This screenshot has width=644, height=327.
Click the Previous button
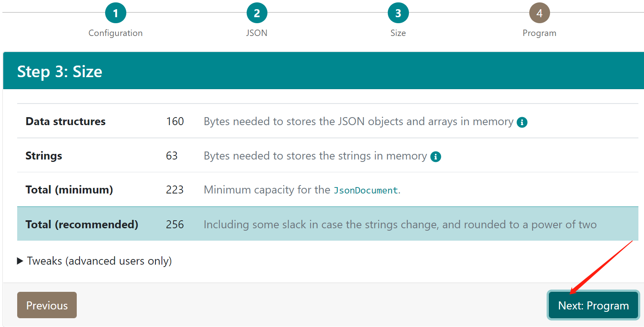(47, 305)
